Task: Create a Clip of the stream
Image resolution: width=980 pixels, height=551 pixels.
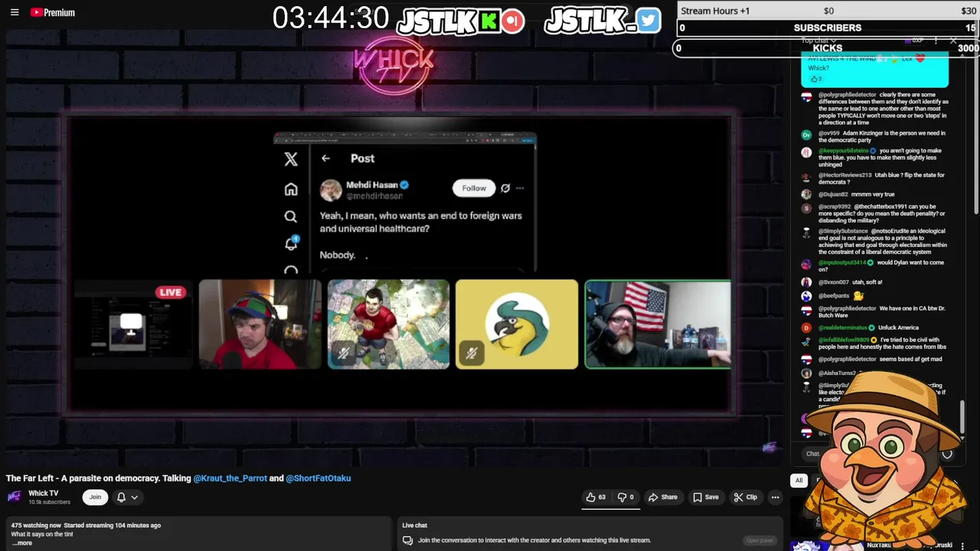Action: [745, 497]
